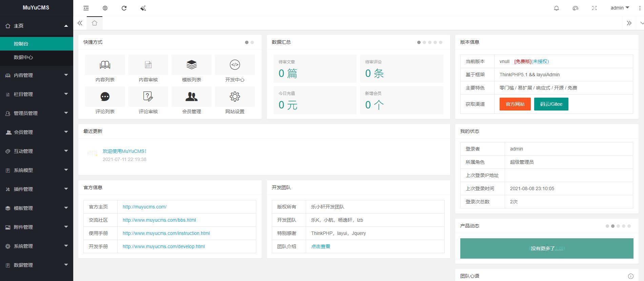Open the 码云/Gitee button
The width and height of the screenshot is (644, 281).
[551, 104]
